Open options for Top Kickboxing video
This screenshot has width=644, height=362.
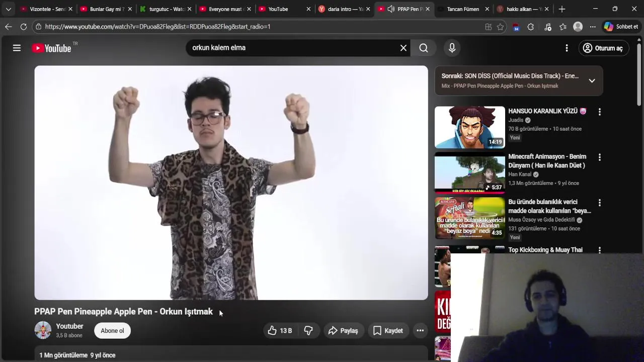[x=599, y=250]
